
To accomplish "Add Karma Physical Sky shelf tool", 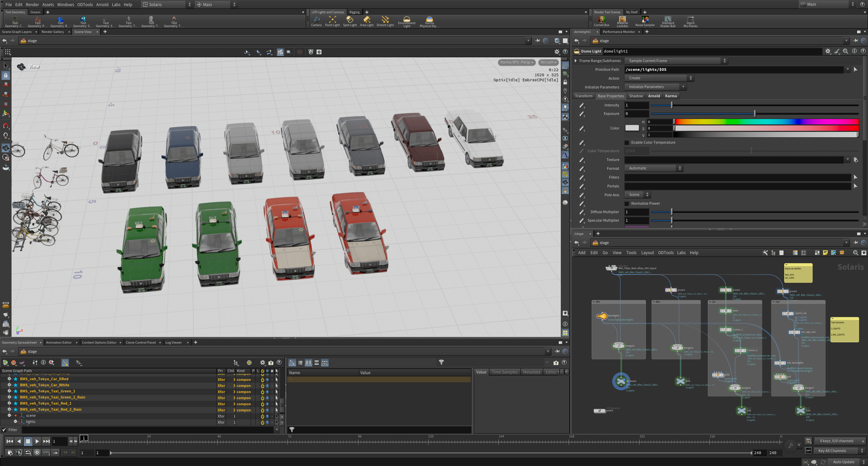I will click(x=429, y=22).
